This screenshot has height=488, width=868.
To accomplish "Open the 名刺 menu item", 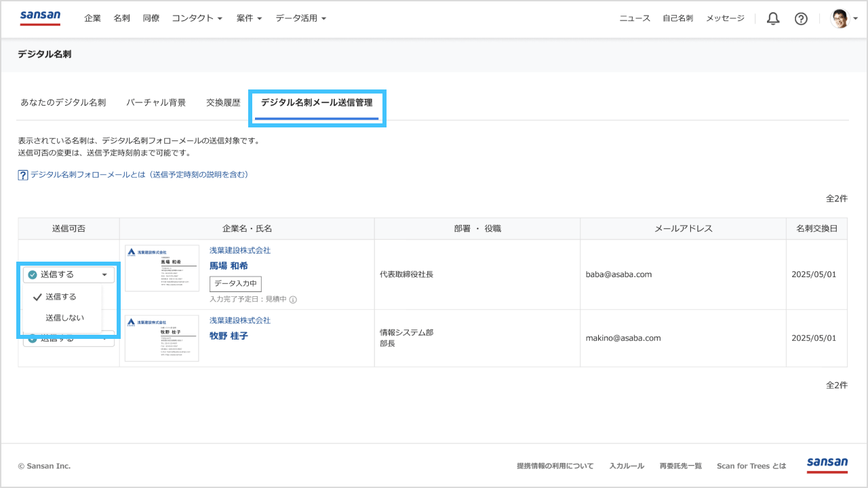I will click(122, 18).
